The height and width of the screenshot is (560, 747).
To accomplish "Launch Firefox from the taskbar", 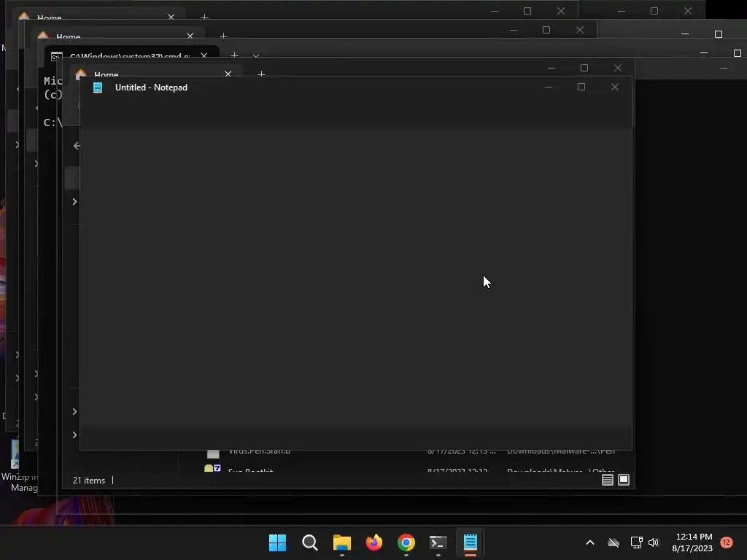I will 374,542.
